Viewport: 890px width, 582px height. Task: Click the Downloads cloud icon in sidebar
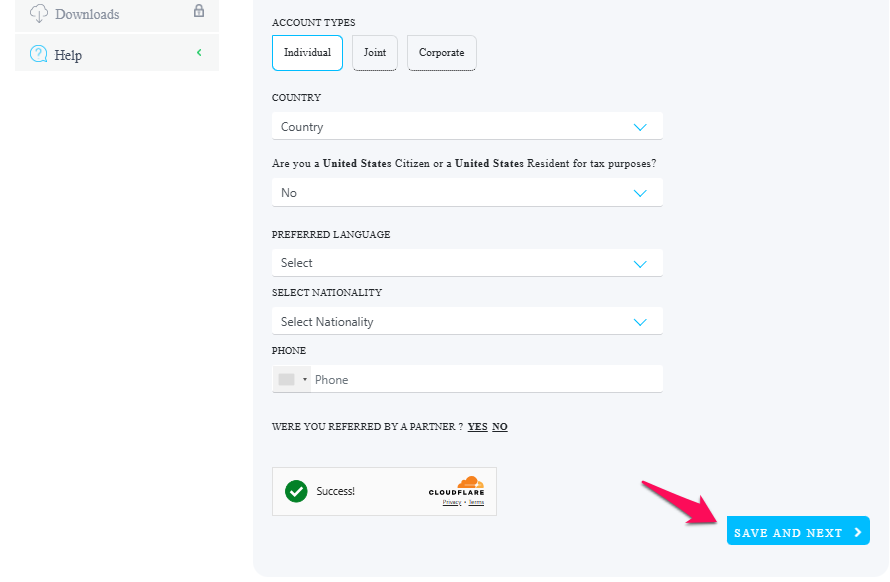[x=39, y=13]
